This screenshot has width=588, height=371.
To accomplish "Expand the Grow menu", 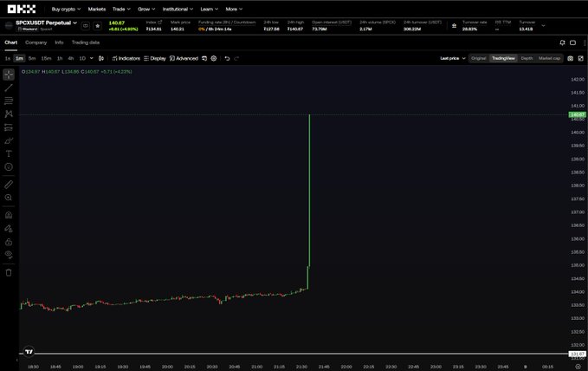I will [146, 9].
